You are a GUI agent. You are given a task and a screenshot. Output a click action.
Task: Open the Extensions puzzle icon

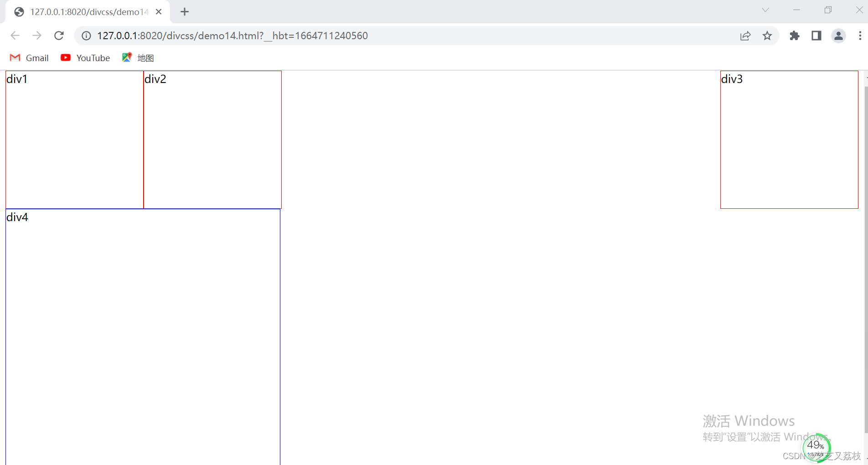click(x=795, y=36)
